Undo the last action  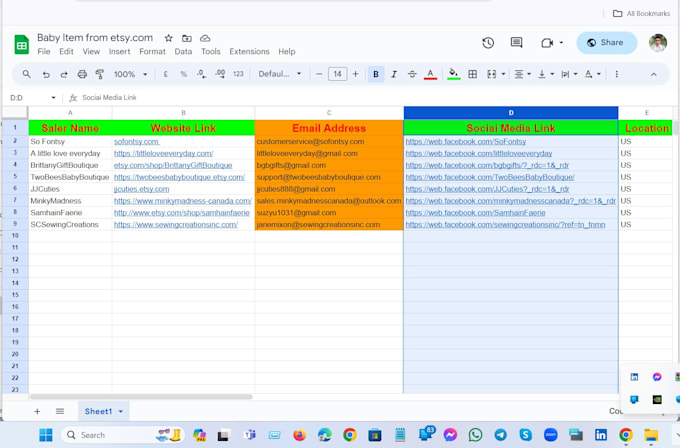46,74
